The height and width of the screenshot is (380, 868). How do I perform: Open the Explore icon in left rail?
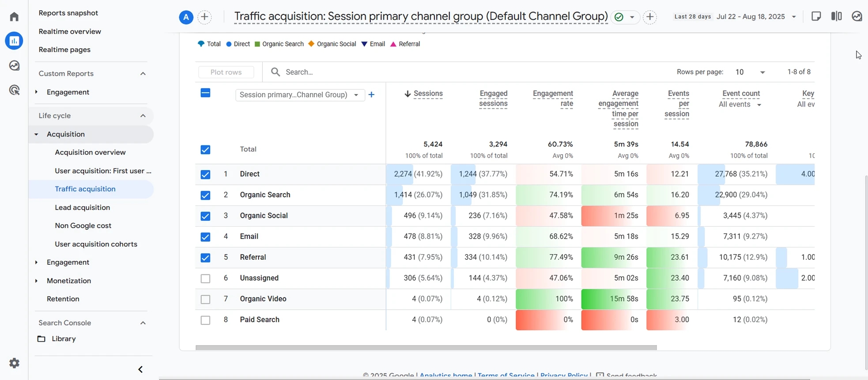[14, 66]
